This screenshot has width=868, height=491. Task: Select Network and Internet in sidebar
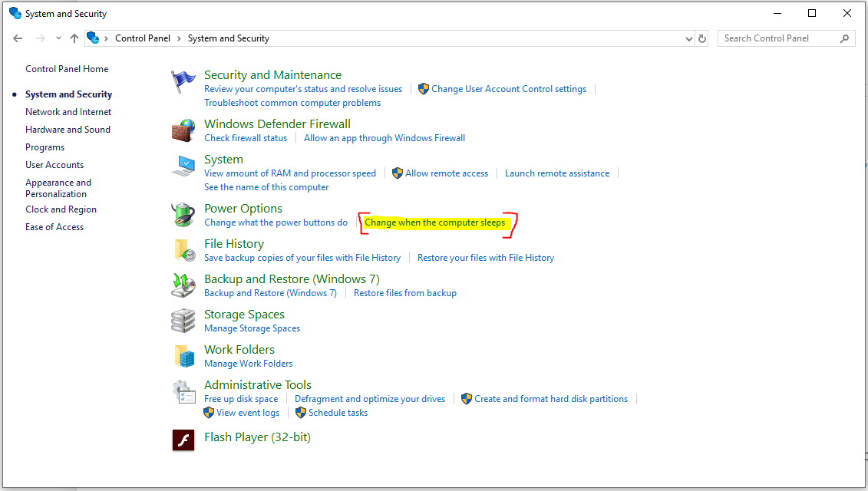[x=68, y=112]
